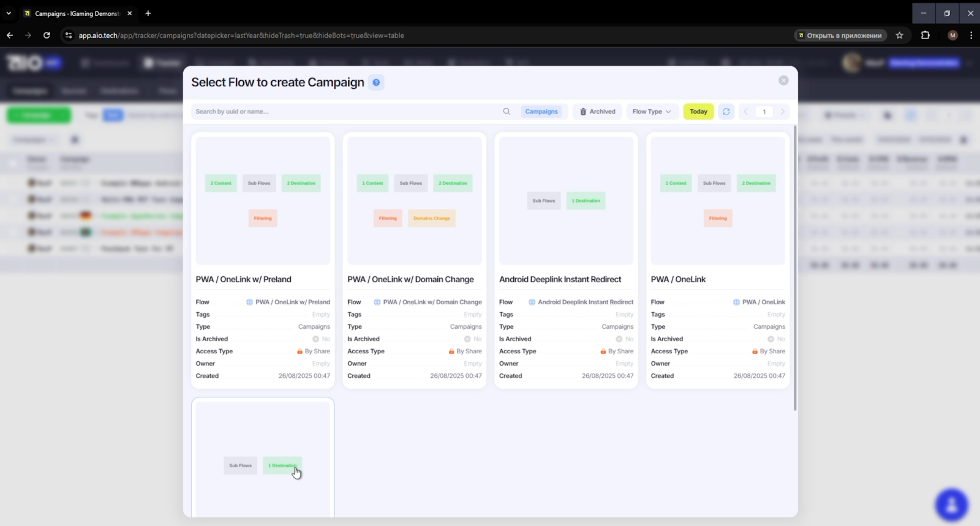Viewport: 980px width, 526px height.
Task: Open the browser extensions icon
Action: (x=925, y=36)
